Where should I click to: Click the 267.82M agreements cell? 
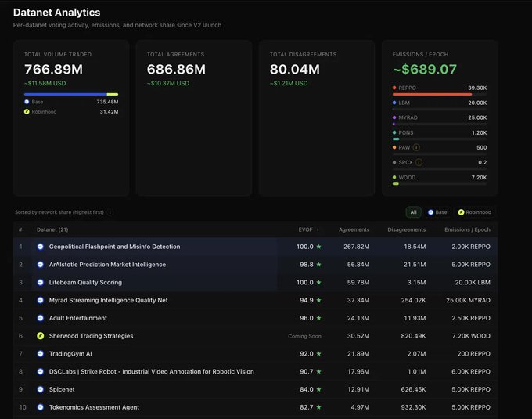357,247
